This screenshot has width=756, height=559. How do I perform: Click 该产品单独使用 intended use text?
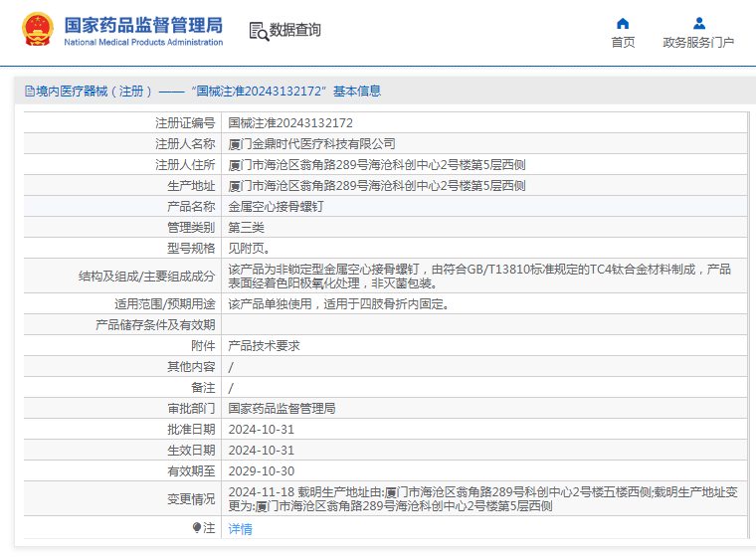click(x=338, y=303)
